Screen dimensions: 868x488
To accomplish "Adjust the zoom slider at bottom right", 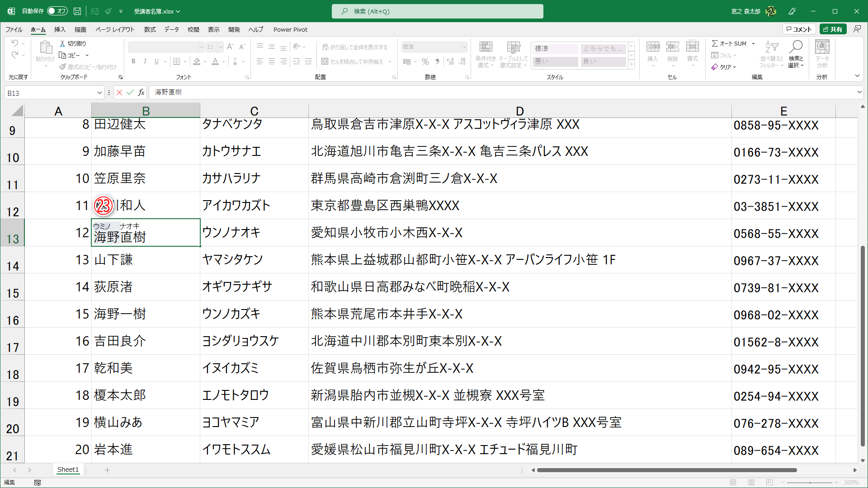I will click(x=811, y=482).
